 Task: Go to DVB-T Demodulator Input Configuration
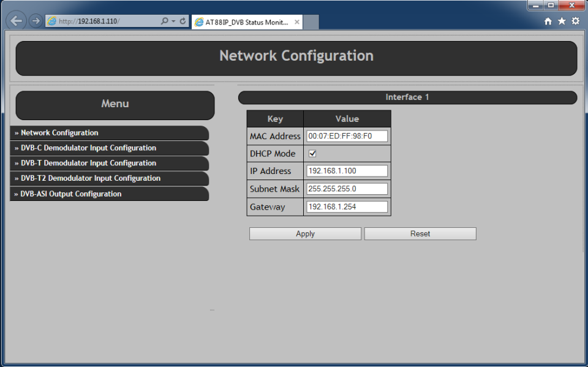[88, 164]
